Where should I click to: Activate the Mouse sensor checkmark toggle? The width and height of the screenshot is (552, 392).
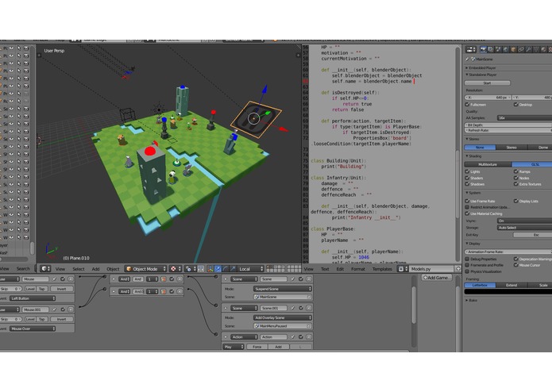pos(62,279)
